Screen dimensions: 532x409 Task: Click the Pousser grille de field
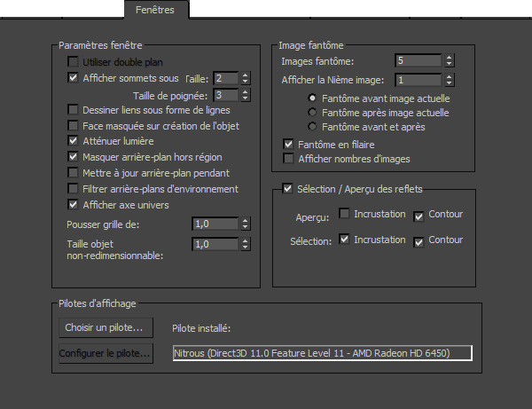(215, 224)
